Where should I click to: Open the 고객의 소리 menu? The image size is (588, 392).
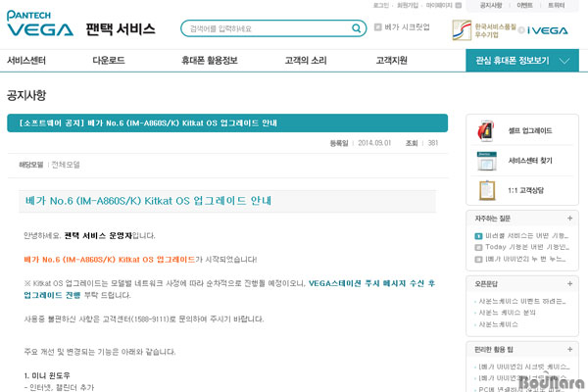point(306,61)
